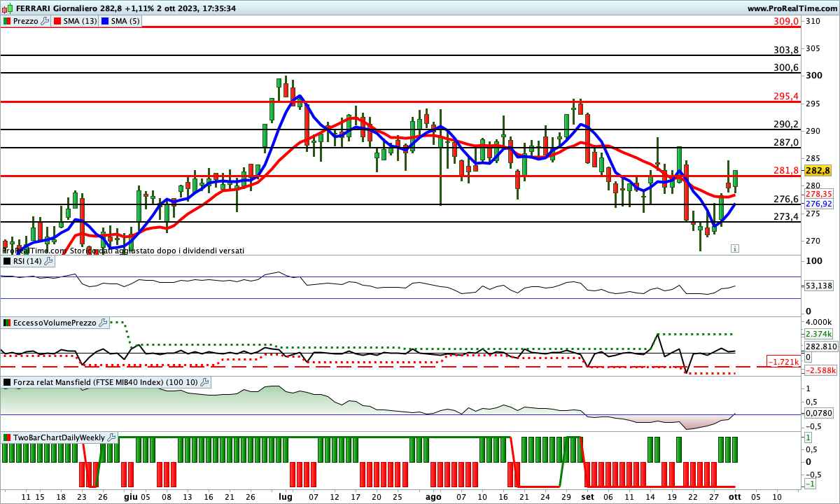This screenshot has height=504, width=840.
Task: Click the SMA 5 value 276,92
Action: click(818, 204)
